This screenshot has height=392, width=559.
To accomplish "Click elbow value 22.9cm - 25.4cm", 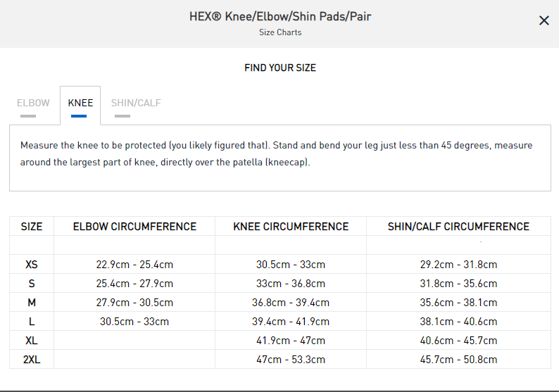I will click(x=134, y=265).
